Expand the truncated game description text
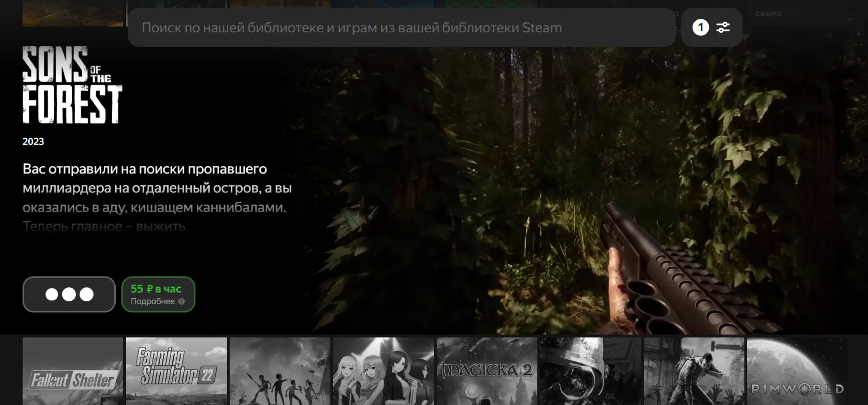868x405 pixels. tap(157, 198)
